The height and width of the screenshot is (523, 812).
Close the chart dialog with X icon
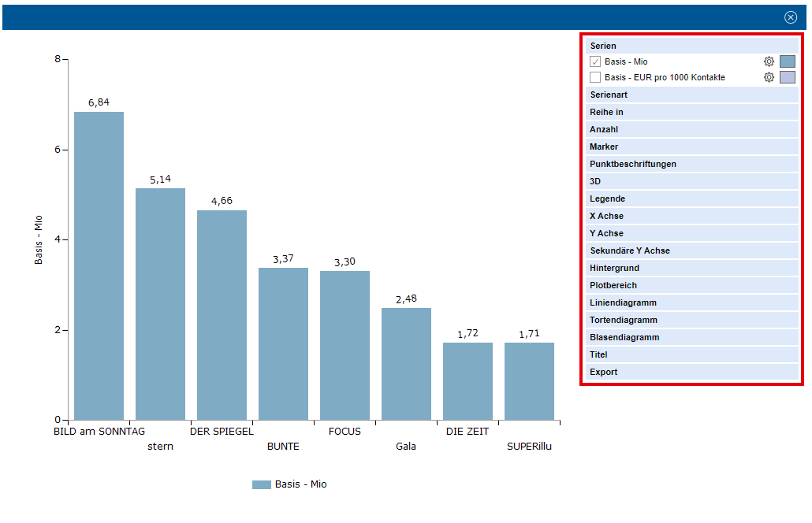(x=791, y=17)
